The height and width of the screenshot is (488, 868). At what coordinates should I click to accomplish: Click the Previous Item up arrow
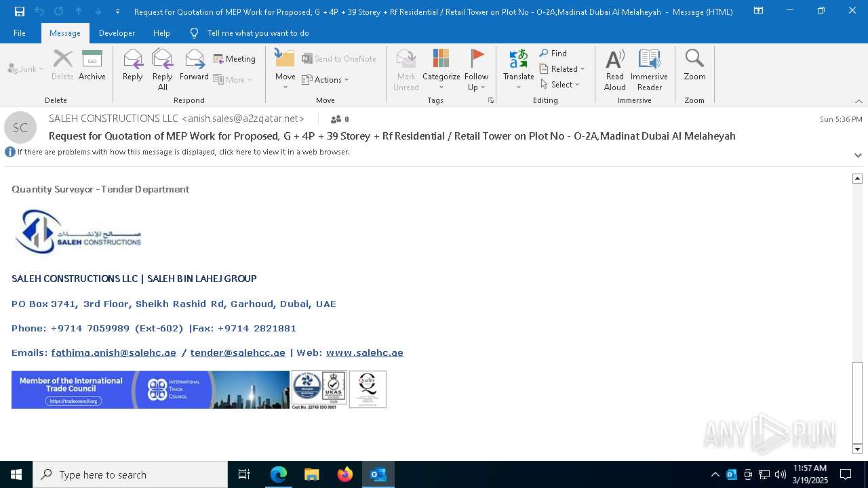click(79, 12)
